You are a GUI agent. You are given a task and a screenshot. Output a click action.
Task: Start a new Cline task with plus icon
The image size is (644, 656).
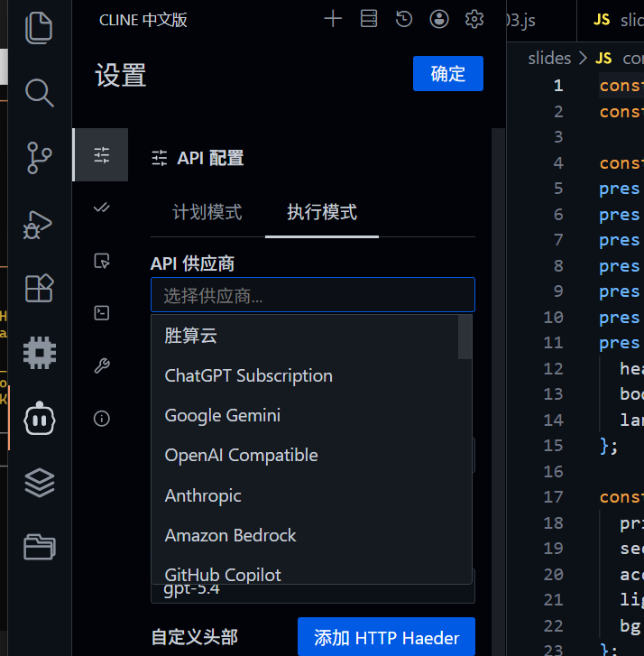(x=333, y=19)
